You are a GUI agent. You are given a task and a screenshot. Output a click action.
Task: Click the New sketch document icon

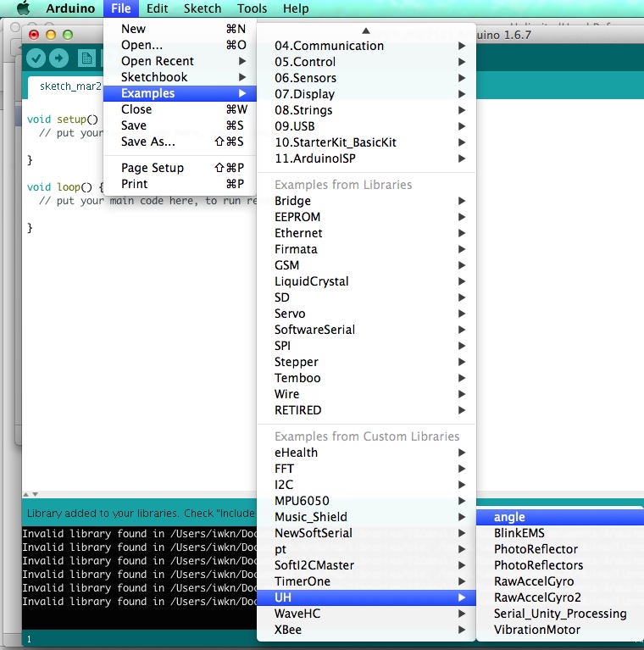click(86, 58)
